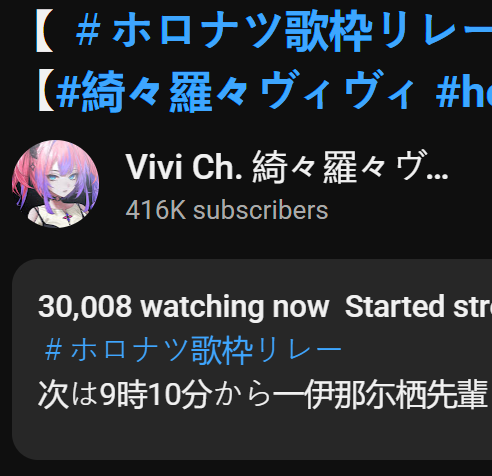Image resolution: width=492 pixels, height=476 pixels.
Task: Open the #綺々羅々ヴィヴィ hashtag in the title
Action: tap(236, 92)
